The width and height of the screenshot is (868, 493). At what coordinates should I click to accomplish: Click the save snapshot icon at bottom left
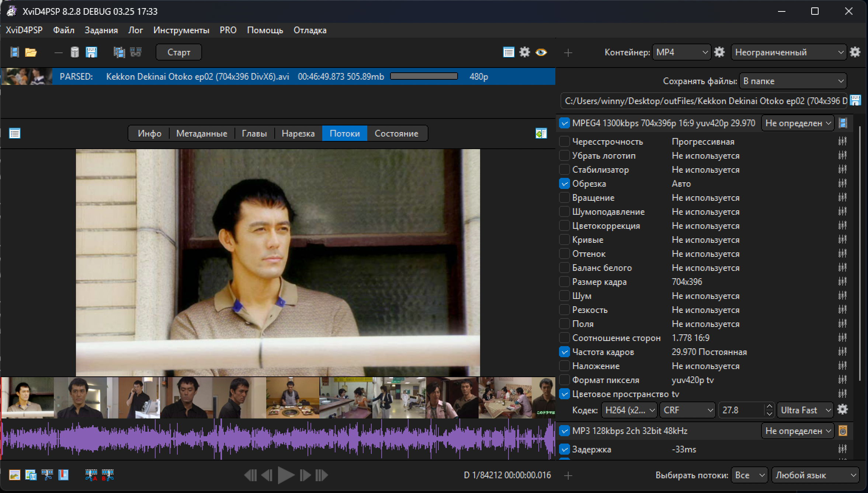[31, 475]
